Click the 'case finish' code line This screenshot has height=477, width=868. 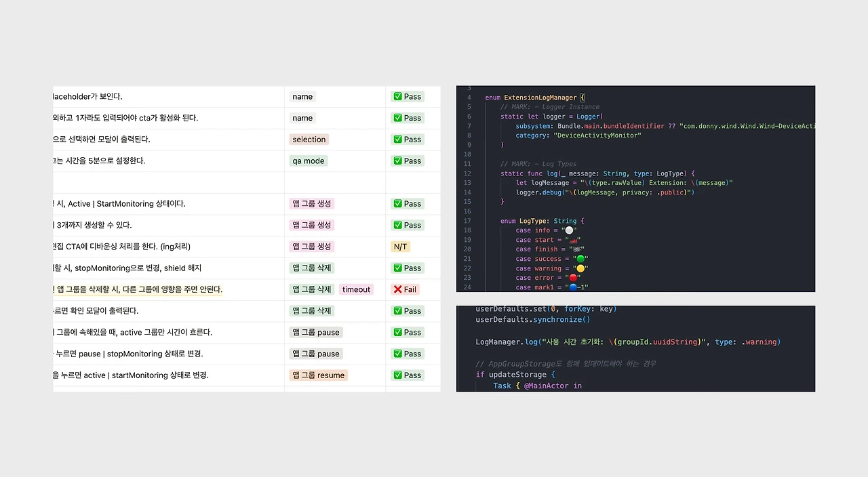[x=550, y=249]
